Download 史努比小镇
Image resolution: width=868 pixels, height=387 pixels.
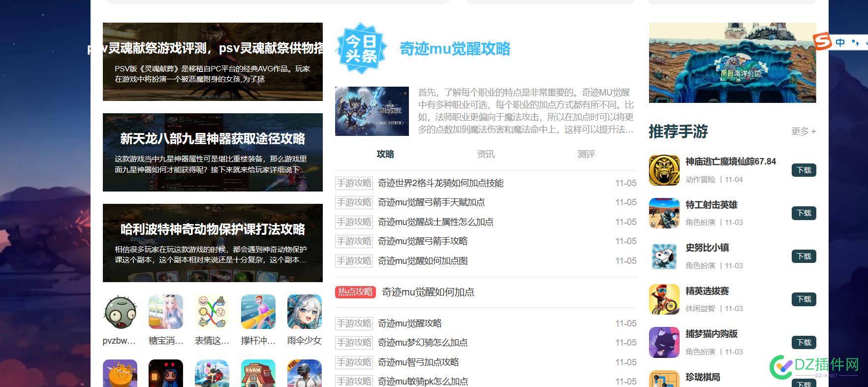click(x=804, y=257)
